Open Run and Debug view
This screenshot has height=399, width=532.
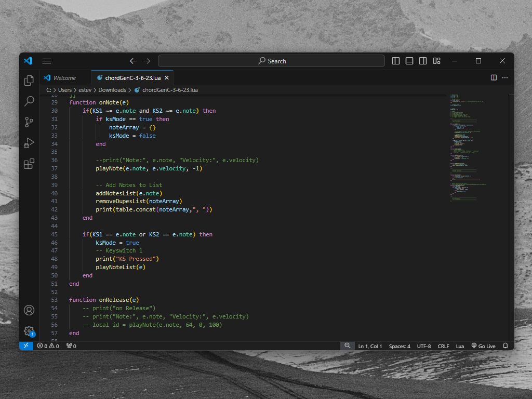coord(29,143)
